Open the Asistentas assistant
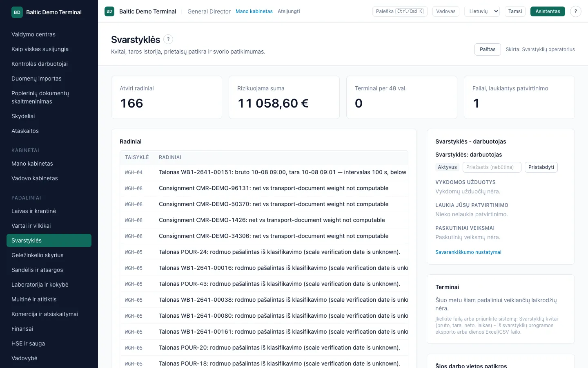 pyautogui.click(x=548, y=11)
